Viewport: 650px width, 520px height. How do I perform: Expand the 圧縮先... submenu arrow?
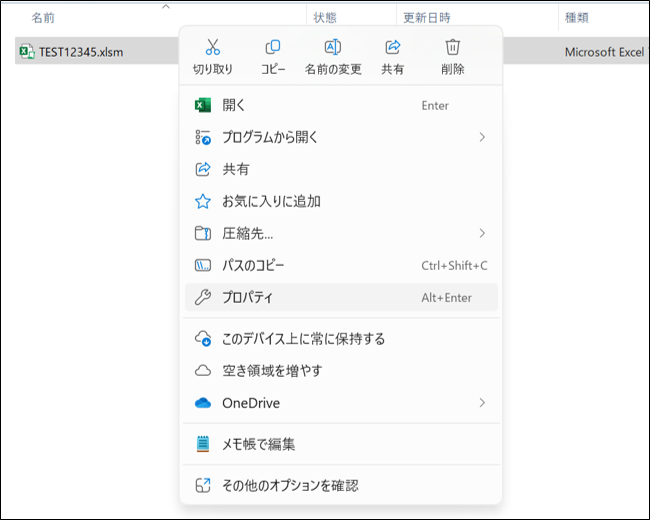pos(482,233)
